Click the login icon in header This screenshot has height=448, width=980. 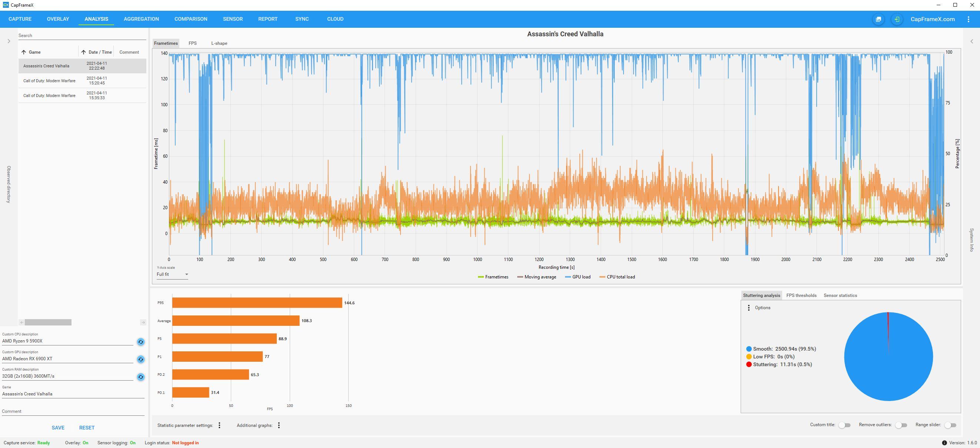897,19
